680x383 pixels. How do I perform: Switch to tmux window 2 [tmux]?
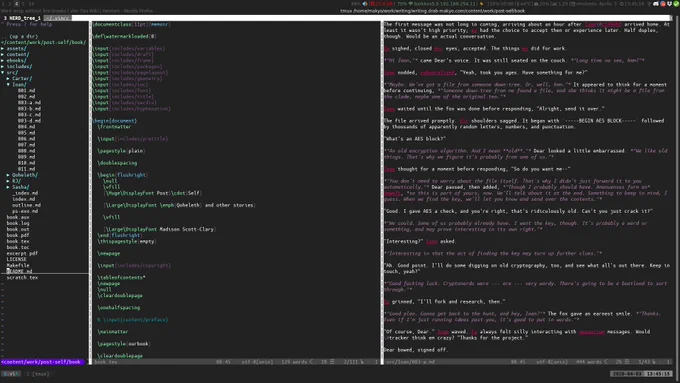click(38, 374)
